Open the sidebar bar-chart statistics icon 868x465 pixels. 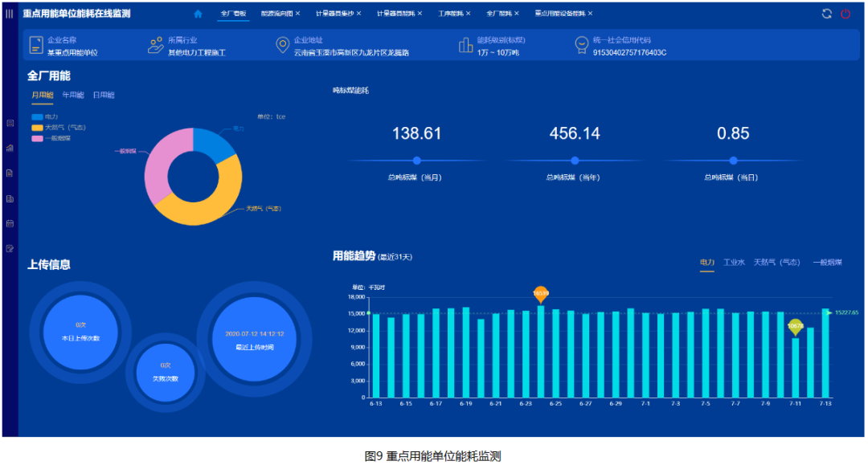pos(10,149)
